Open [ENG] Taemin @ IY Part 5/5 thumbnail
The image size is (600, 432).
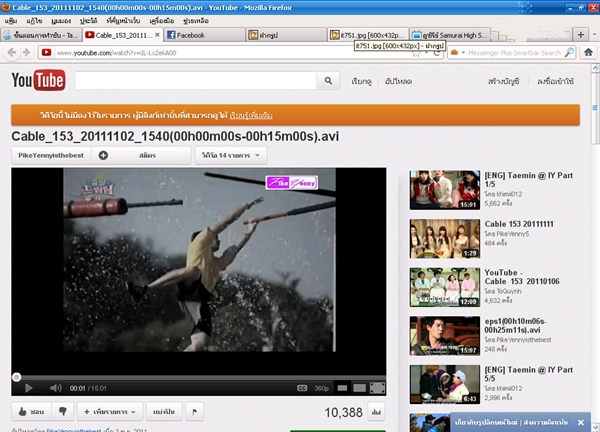(445, 384)
